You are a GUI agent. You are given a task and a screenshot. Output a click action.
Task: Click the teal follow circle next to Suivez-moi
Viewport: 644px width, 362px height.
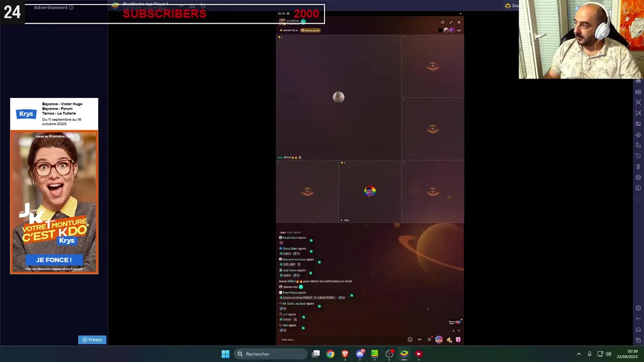[301, 287]
